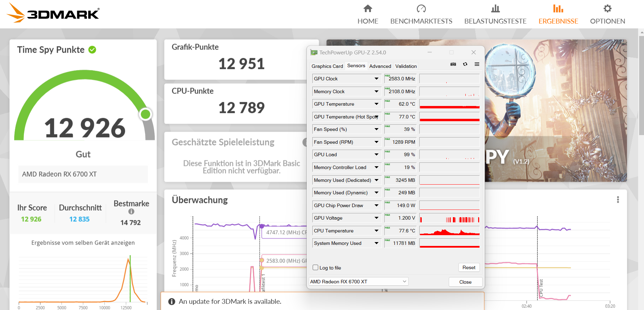644x310 pixels.
Task: Open OPTIONEN in 3DMark navigation
Action: point(608,21)
